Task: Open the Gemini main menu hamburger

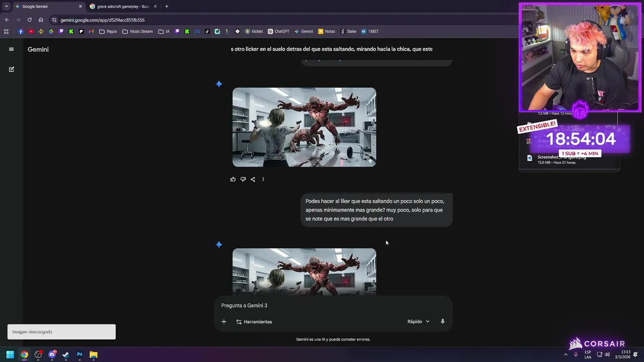Action: [x=11, y=49]
